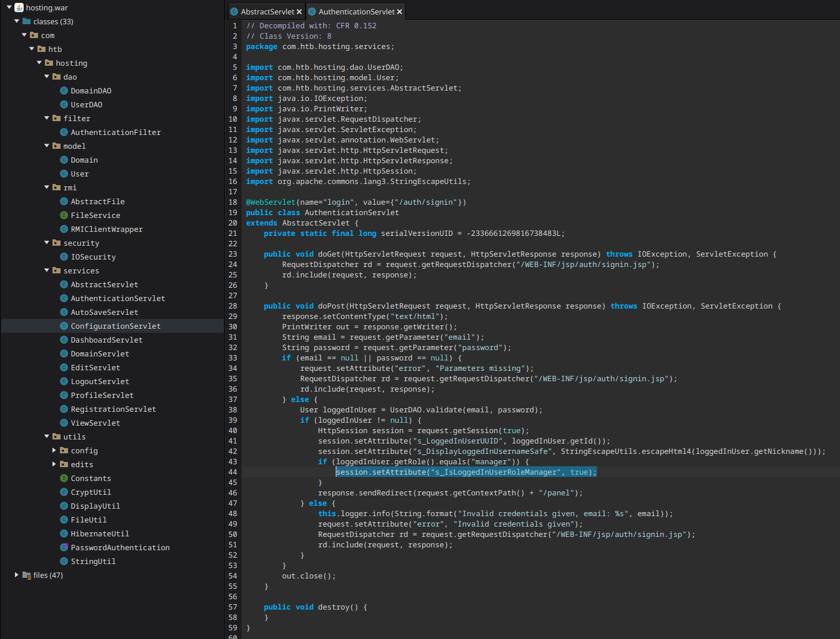The image size is (840, 639).
Task: Collapse the rmi package arrow
Action: coord(47,187)
